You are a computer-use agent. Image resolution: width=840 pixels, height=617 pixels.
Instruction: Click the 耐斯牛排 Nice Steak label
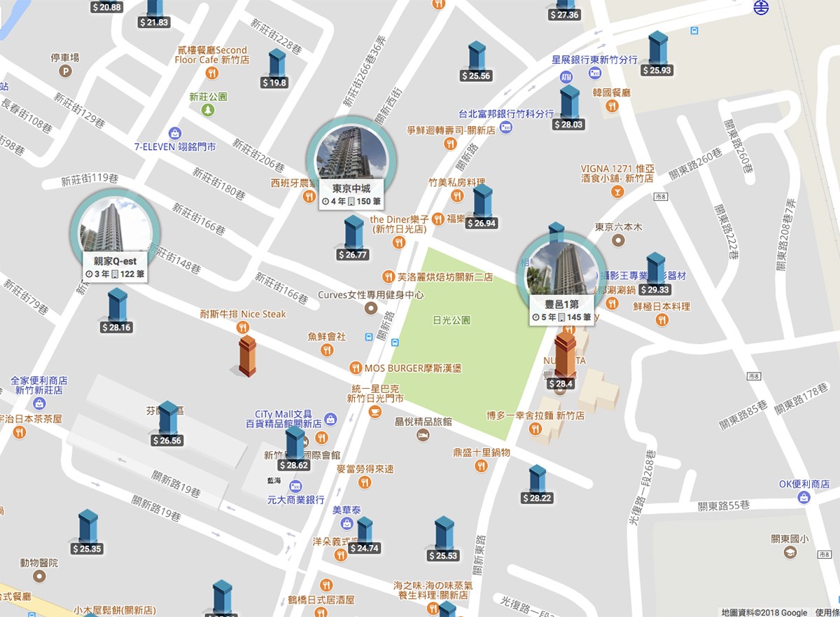click(x=243, y=314)
